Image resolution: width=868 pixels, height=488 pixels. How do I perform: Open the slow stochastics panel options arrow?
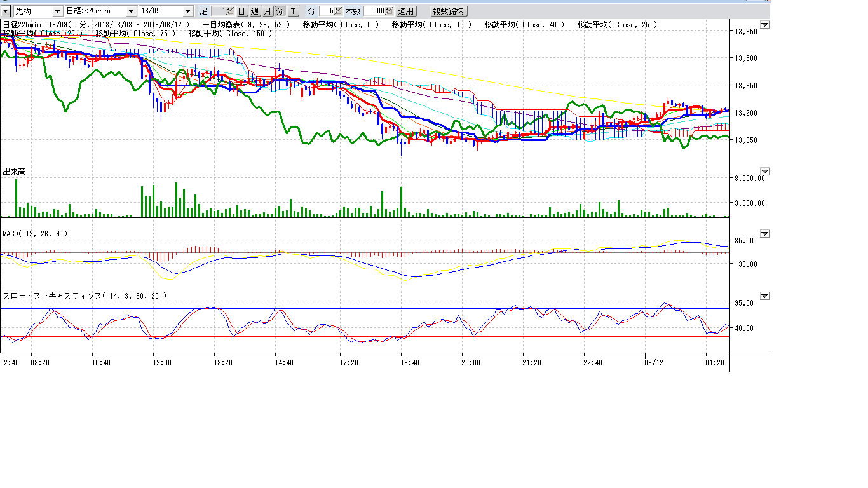click(764, 296)
